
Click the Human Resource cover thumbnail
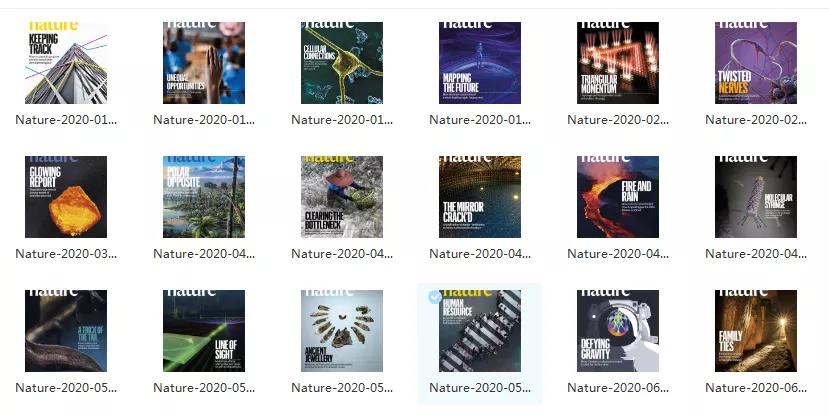tap(480, 331)
